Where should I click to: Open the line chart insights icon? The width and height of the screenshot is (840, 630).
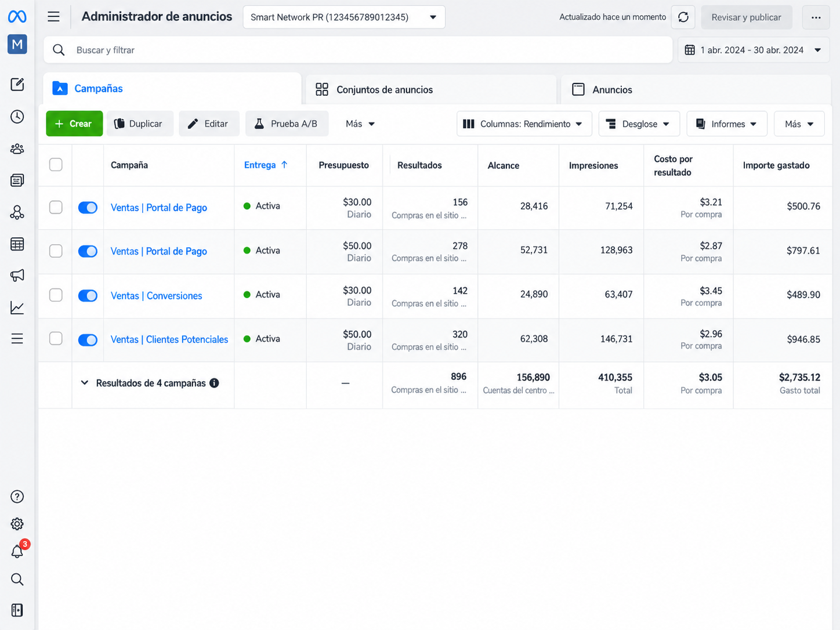click(17, 307)
